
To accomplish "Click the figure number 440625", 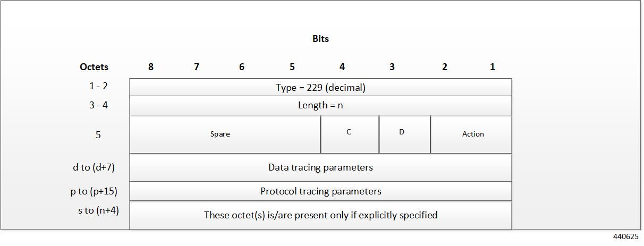I will tap(625, 237).
